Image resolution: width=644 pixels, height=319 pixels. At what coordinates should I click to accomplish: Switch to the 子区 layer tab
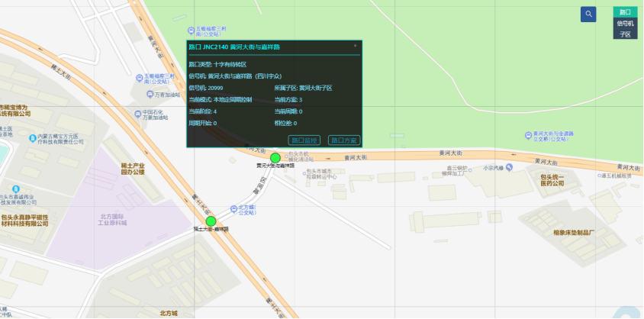tap(625, 34)
